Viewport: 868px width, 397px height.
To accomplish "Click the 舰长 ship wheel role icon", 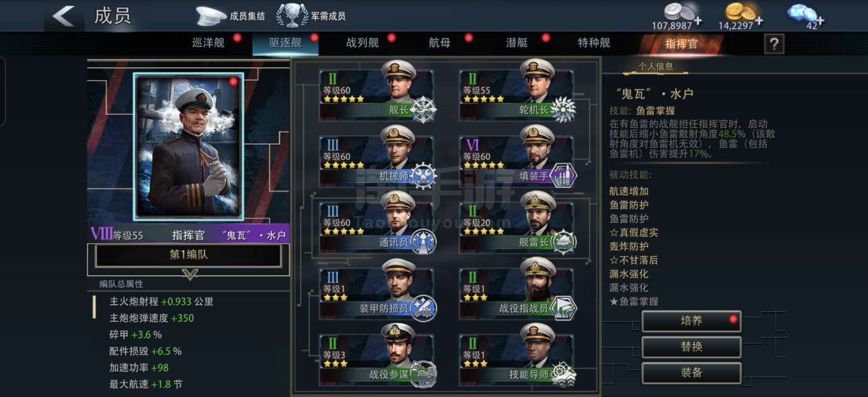I will click(423, 110).
